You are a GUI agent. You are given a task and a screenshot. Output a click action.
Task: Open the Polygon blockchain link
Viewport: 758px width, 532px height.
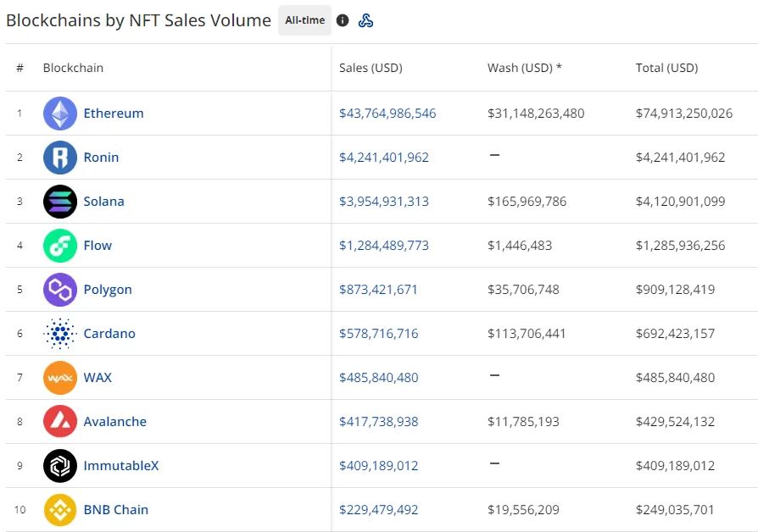(x=108, y=290)
